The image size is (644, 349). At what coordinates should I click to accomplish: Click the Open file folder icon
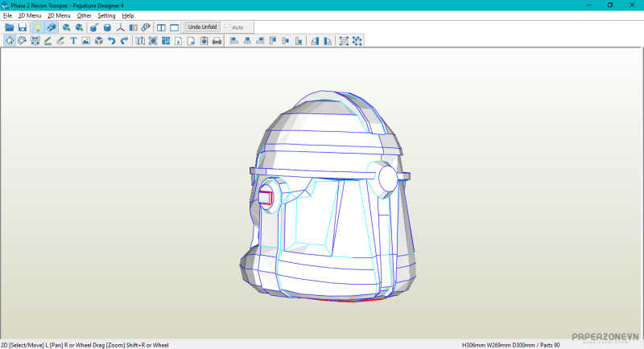pyautogui.click(x=10, y=27)
